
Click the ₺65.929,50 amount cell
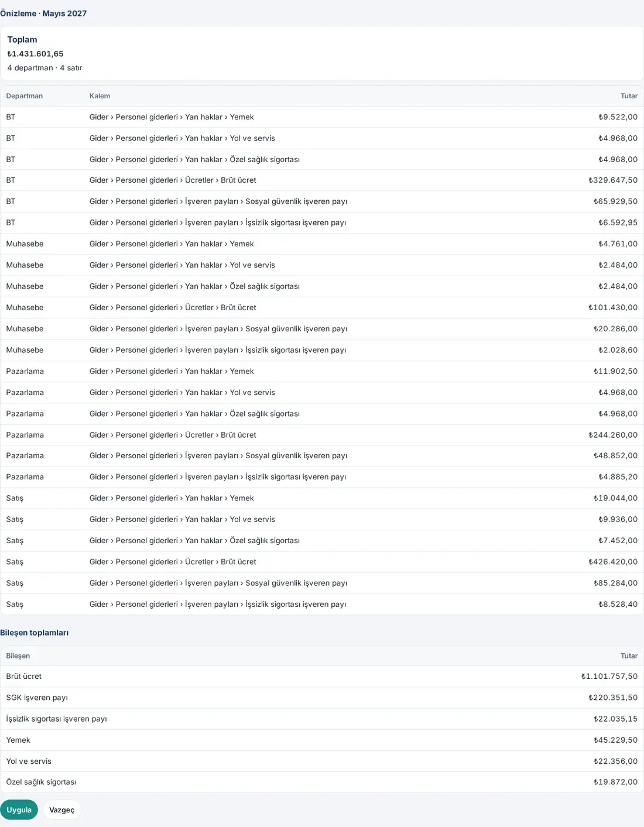tap(615, 201)
